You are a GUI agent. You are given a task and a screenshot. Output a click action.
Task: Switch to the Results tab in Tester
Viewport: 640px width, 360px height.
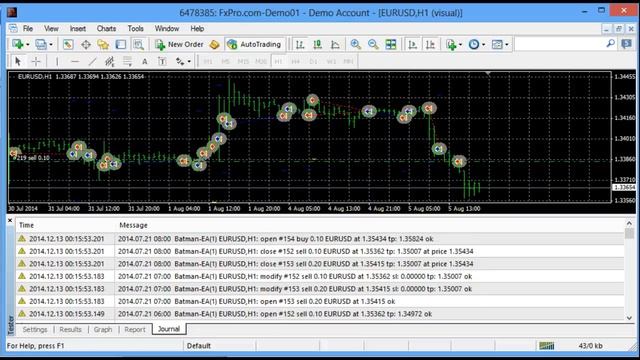[x=70, y=329]
